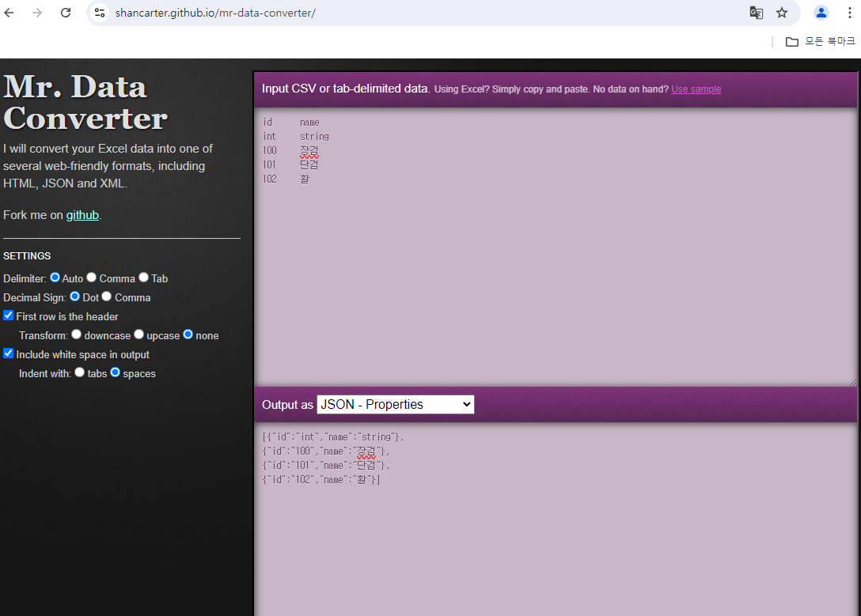This screenshot has width=861, height=616.
Task: Choose Comma as the decimal sign
Action: 107,297
